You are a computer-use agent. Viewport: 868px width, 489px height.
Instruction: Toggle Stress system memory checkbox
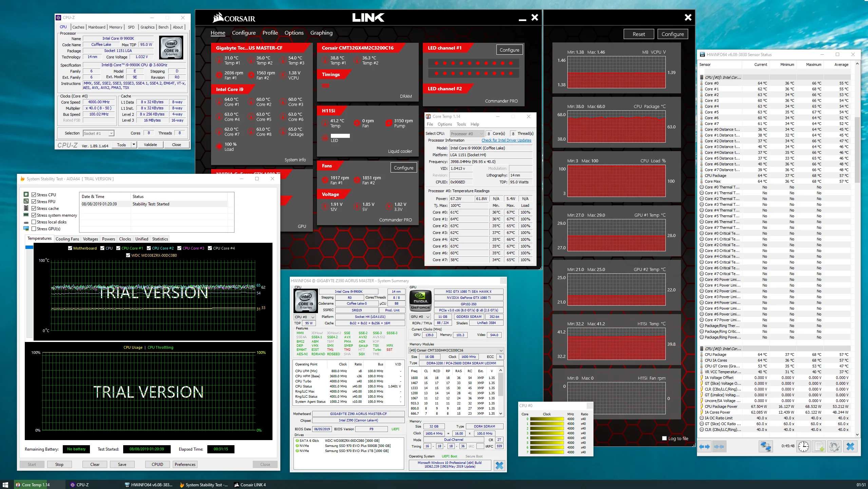[34, 215]
